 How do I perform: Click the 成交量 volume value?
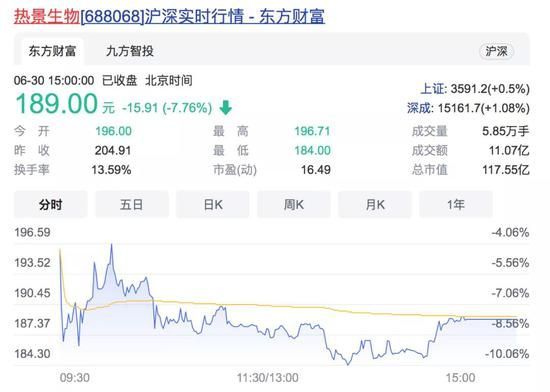point(505,131)
